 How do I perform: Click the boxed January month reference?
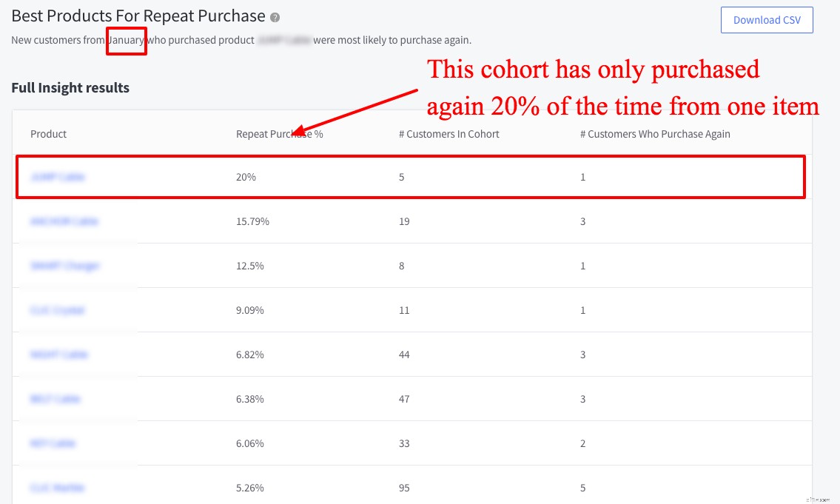tap(127, 40)
